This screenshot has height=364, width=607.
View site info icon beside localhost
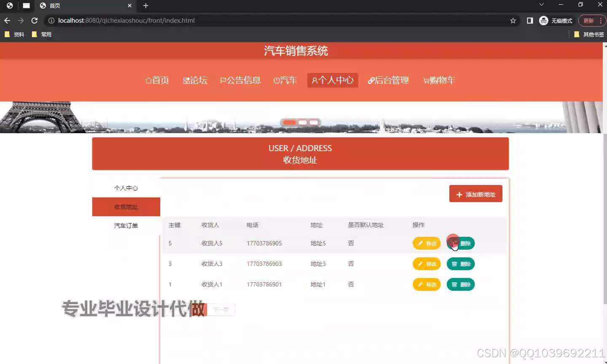click(x=51, y=20)
